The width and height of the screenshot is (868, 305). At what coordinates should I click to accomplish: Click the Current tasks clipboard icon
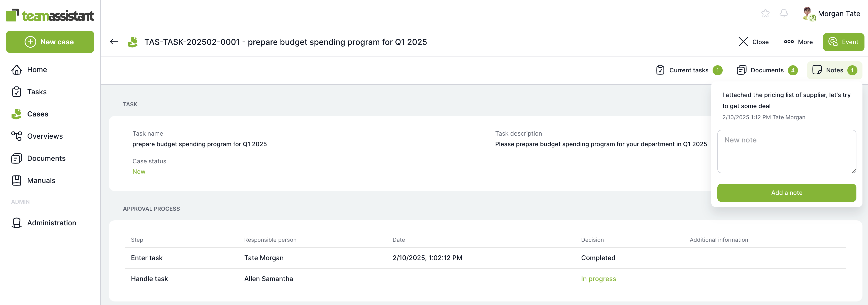pos(660,70)
